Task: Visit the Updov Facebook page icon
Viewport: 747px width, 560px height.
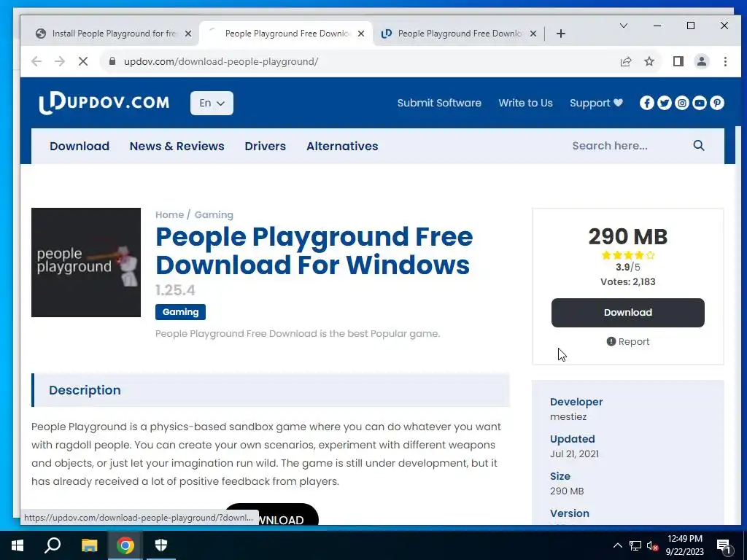Action: tap(646, 103)
